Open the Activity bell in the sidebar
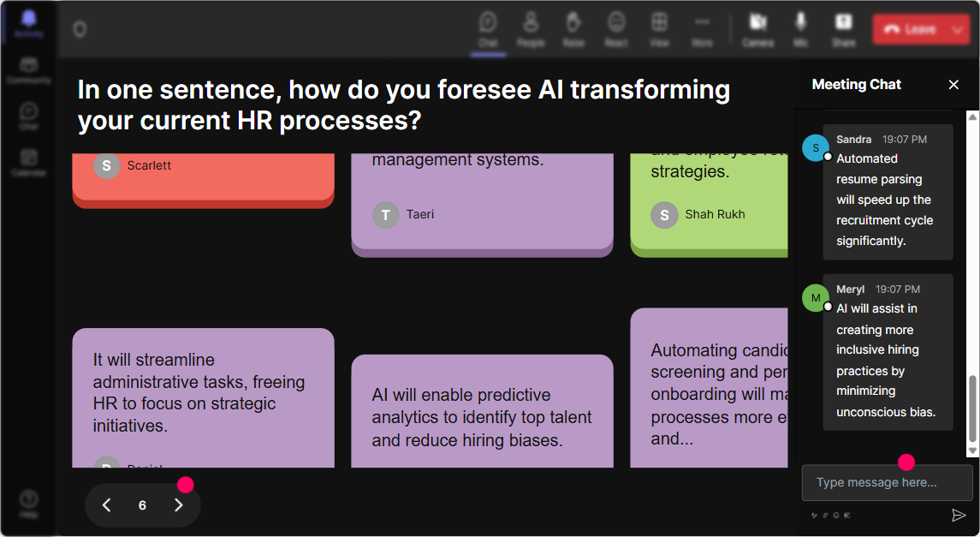The width and height of the screenshot is (980, 537). click(x=29, y=24)
